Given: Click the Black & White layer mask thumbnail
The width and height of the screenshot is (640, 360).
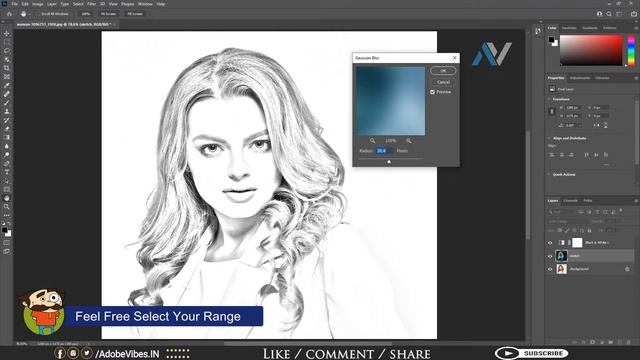Looking at the screenshot, I should (577, 243).
